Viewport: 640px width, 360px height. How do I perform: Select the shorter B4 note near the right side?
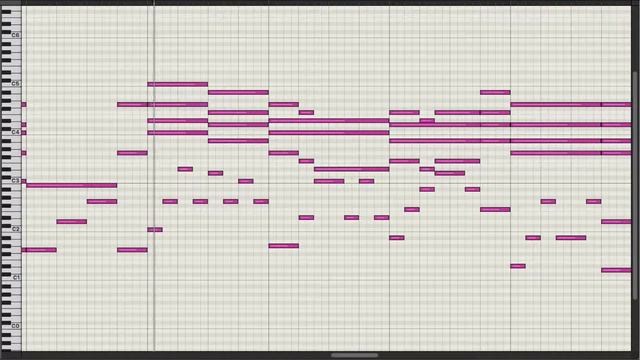(495, 93)
